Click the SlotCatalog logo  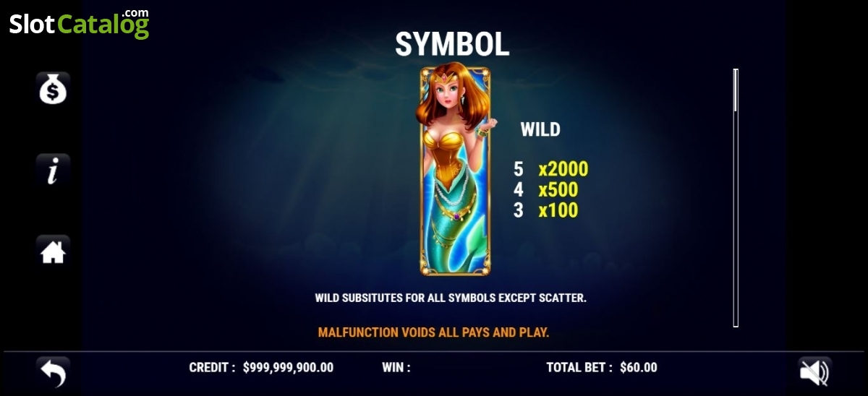click(79, 24)
